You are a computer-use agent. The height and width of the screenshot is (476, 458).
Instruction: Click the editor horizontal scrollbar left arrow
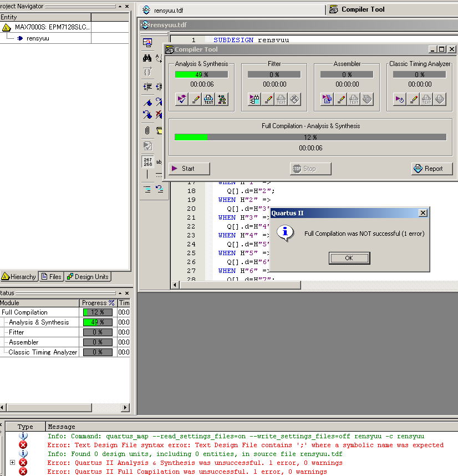[175, 285]
